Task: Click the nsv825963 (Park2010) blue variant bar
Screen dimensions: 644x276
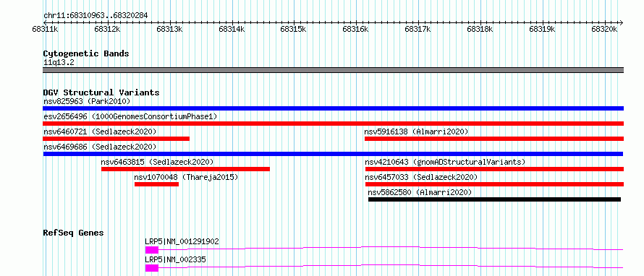Action: coord(333,108)
